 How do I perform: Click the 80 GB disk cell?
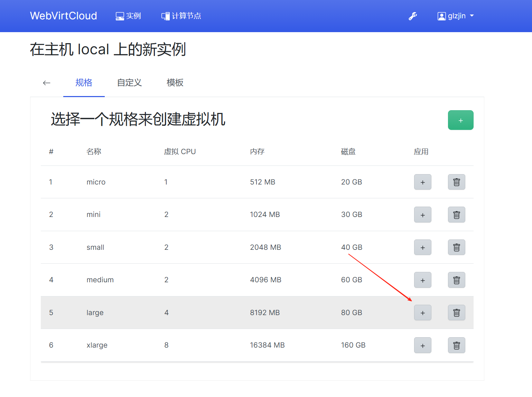[x=352, y=313]
